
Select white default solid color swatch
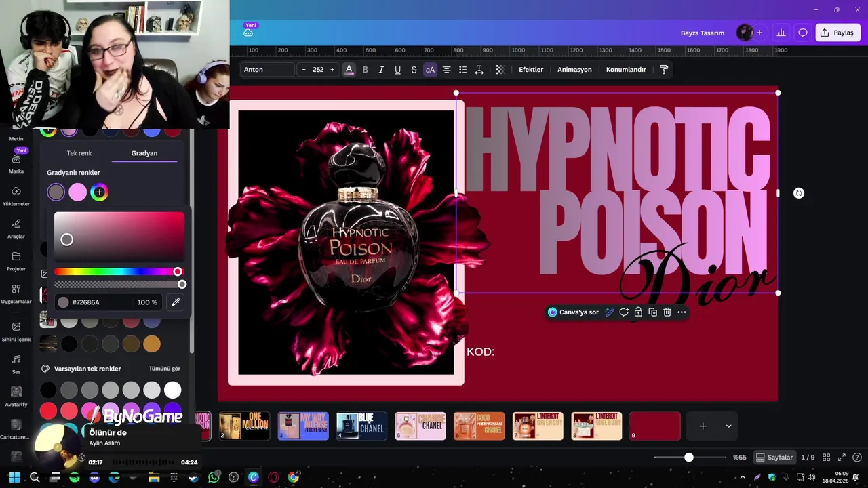coord(173,390)
